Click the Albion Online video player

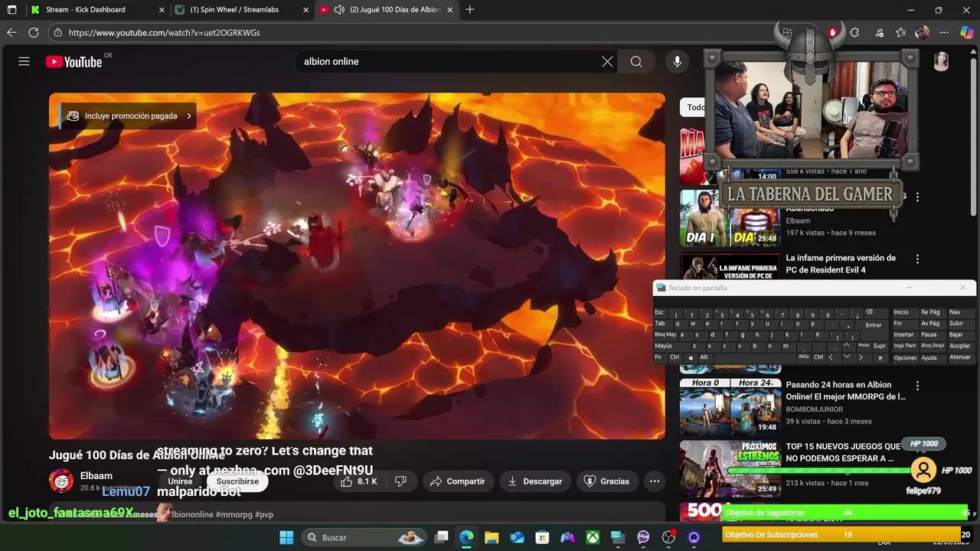(x=357, y=266)
